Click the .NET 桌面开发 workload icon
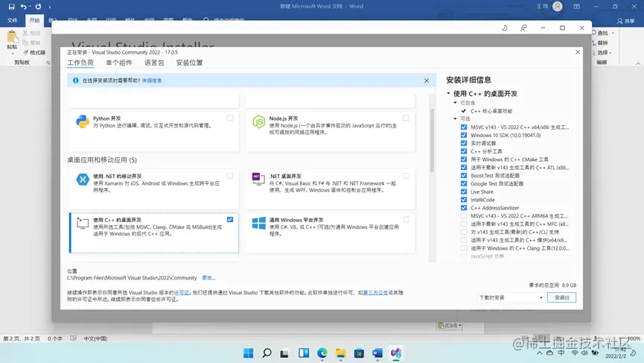This screenshot has width=644, height=363. [x=258, y=179]
